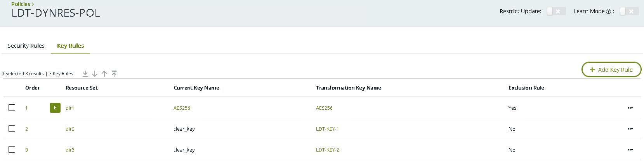The width and height of the screenshot is (644, 164).
Task: Switch to the Security Rules tab
Action: [x=26, y=46]
